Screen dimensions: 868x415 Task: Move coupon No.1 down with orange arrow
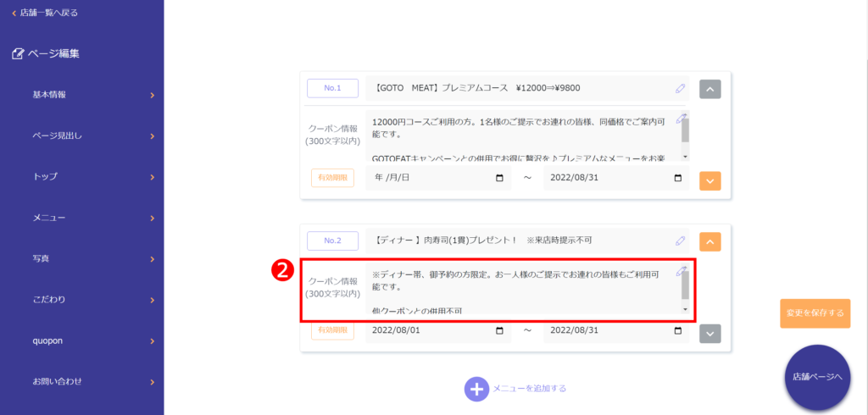(x=709, y=180)
